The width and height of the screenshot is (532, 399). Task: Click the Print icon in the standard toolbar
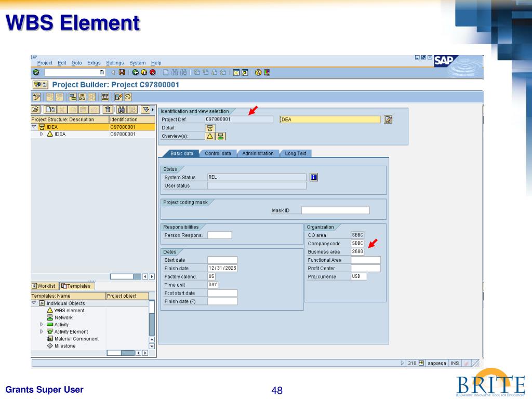click(166, 72)
